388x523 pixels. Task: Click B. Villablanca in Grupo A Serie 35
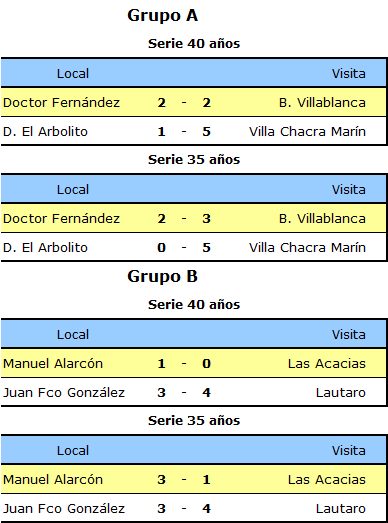click(322, 218)
